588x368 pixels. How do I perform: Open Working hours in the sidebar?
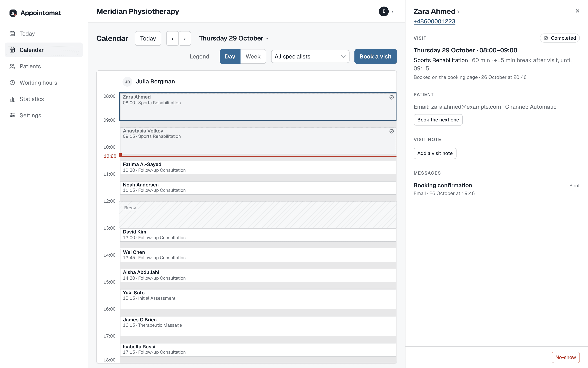click(x=44, y=83)
